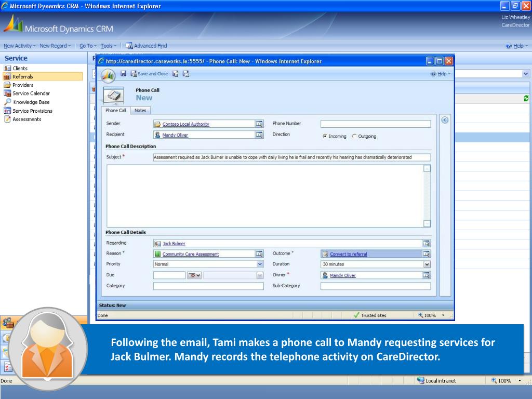532x399 pixels.
Task: Open Community Care Assessment link
Action: pos(190,254)
